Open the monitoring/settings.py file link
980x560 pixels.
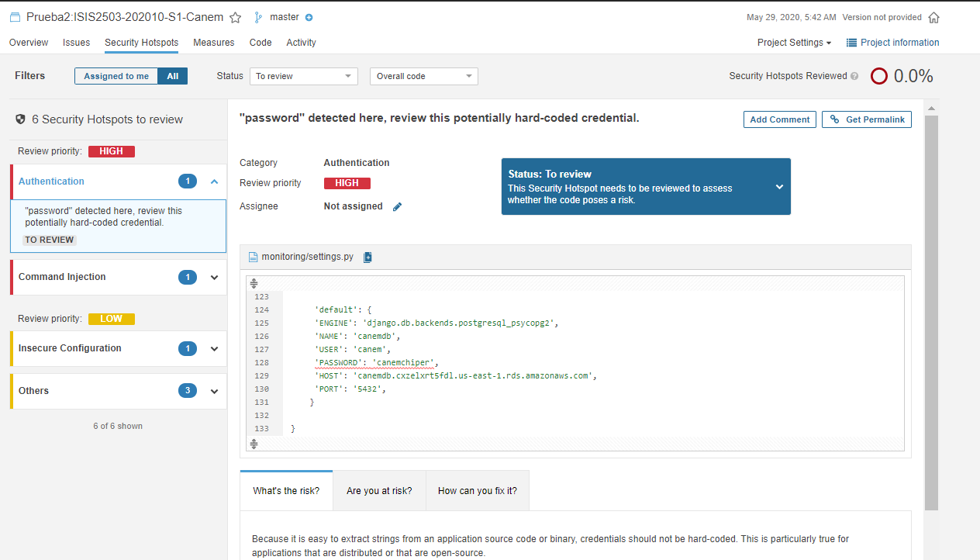308,257
